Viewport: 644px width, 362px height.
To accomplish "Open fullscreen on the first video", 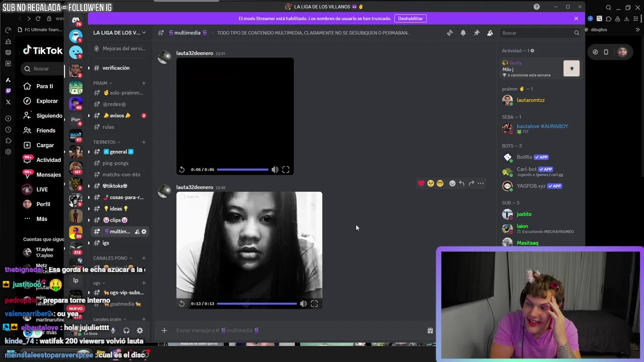I will (x=286, y=170).
